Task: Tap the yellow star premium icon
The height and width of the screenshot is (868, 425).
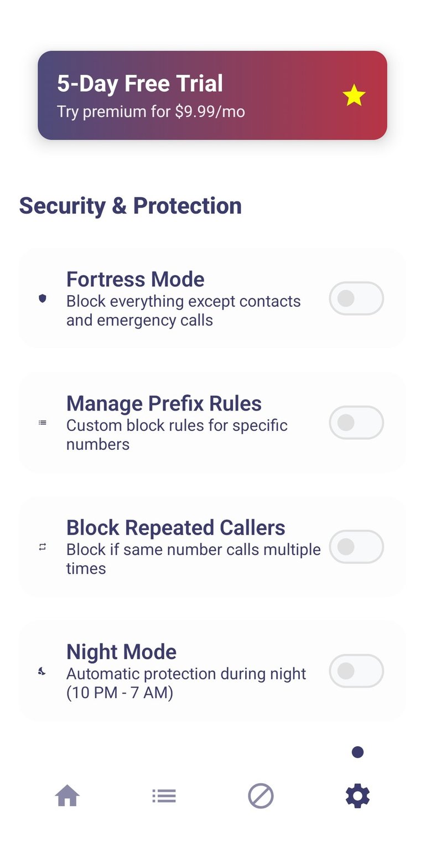Action: [354, 96]
